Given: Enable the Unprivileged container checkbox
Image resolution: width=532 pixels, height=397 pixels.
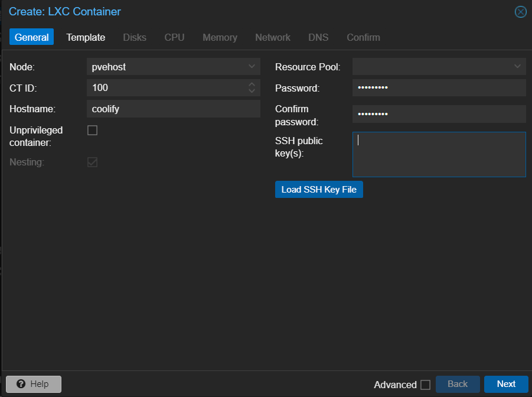Looking at the screenshot, I should tap(92, 131).
